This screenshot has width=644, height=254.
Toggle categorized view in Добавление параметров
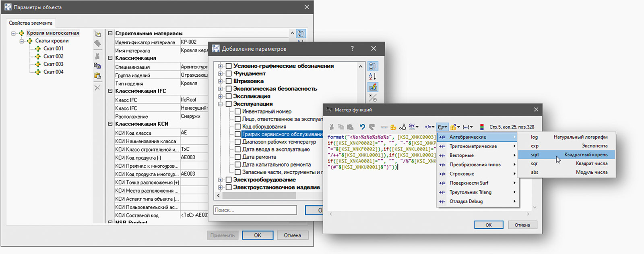pyautogui.click(x=373, y=66)
